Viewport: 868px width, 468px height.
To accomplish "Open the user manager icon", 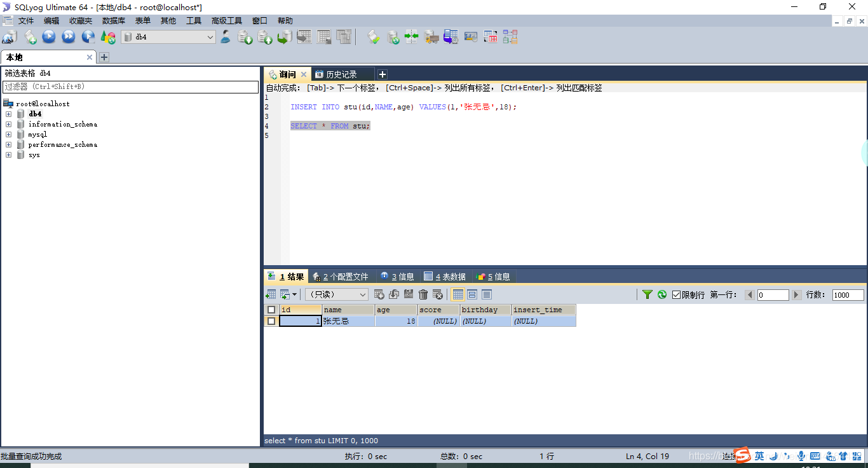I will (x=226, y=37).
